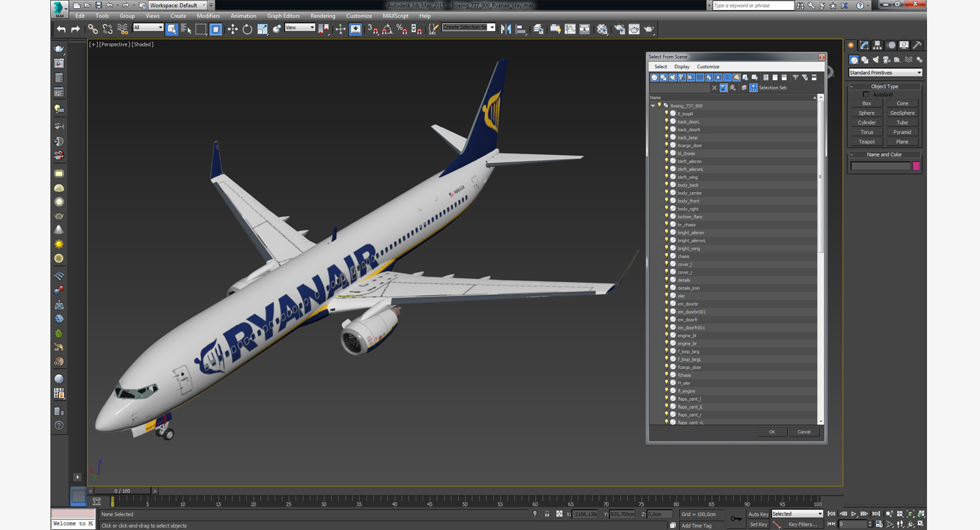Select the Select and Link tool
The height and width of the screenshot is (530, 980).
pyautogui.click(x=93, y=29)
